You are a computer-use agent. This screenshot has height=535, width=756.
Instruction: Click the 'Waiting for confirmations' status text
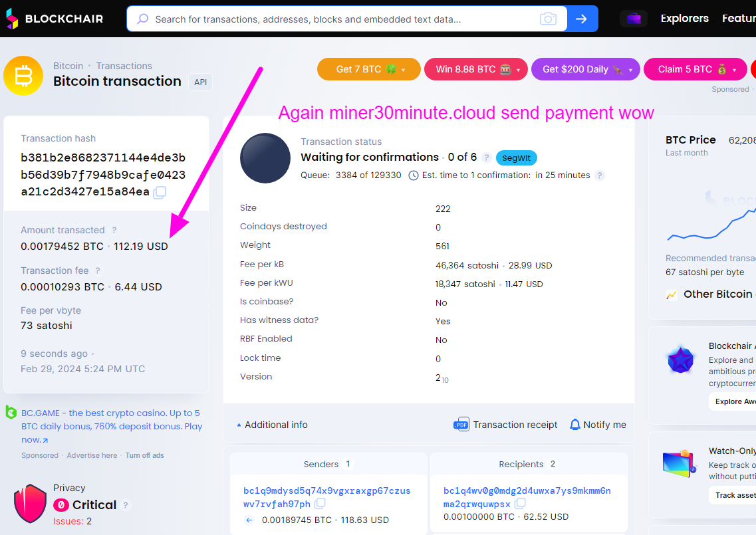370,157
